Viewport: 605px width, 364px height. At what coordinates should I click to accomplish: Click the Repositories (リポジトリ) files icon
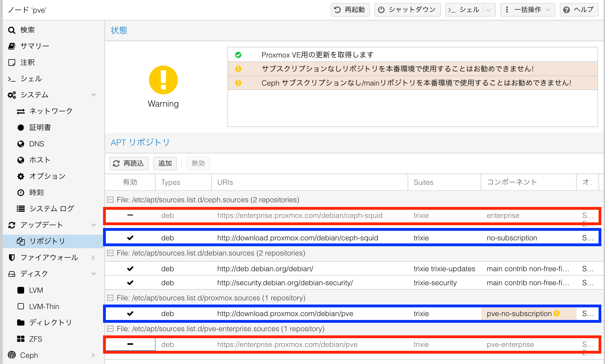click(21, 241)
